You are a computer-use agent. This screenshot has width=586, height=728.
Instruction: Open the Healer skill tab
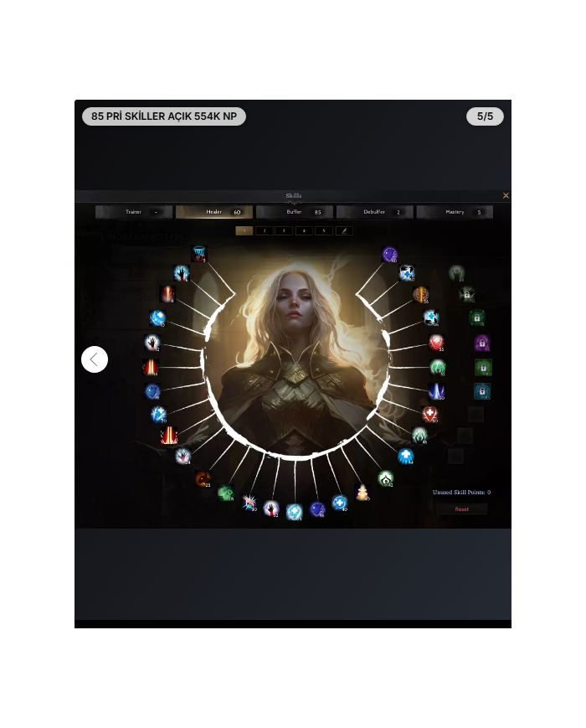pos(214,212)
